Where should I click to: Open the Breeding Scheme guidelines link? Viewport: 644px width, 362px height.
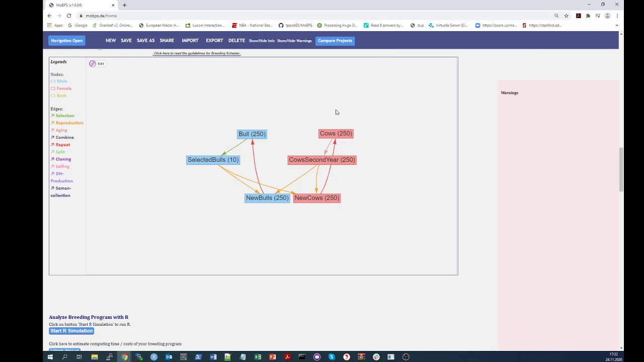197,53
